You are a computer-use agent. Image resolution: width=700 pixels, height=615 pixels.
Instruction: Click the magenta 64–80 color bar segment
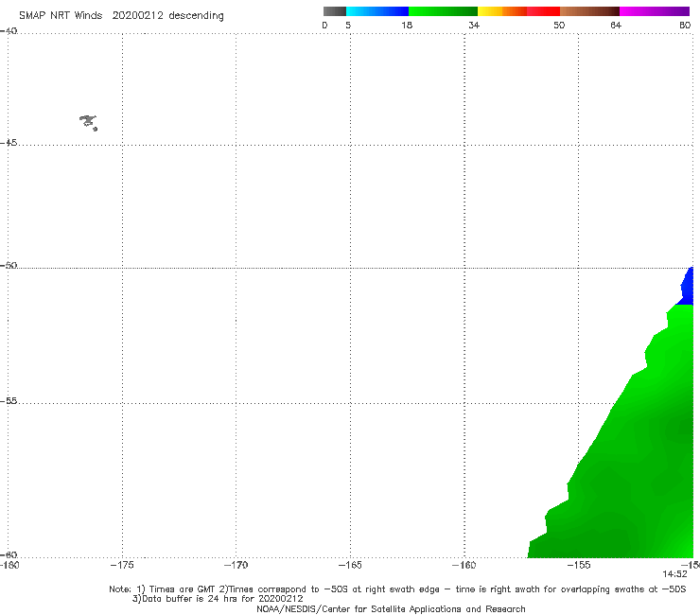[x=655, y=11]
